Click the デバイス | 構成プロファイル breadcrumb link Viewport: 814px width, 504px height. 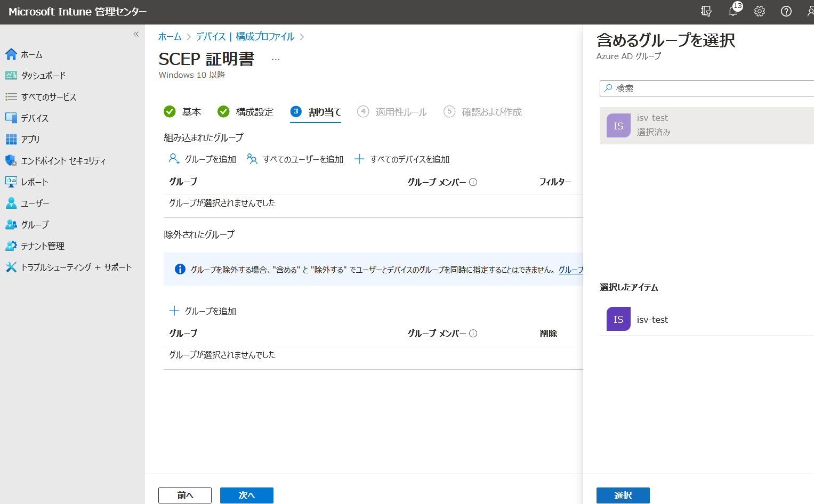click(x=245, y=37)
